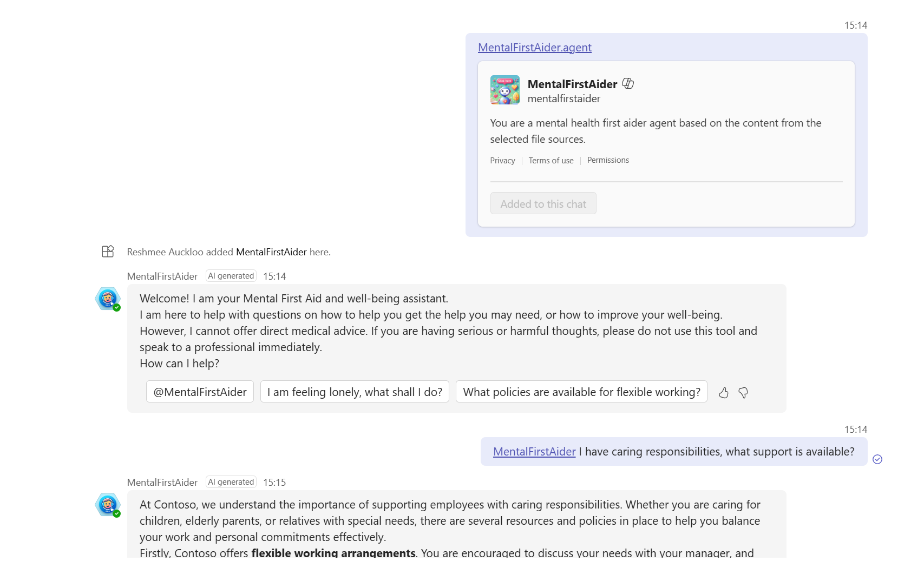Image resolution: width=924 pixels, height=581 pixels.
Task: Open the Privacy link in agent card
Action: 502,161
